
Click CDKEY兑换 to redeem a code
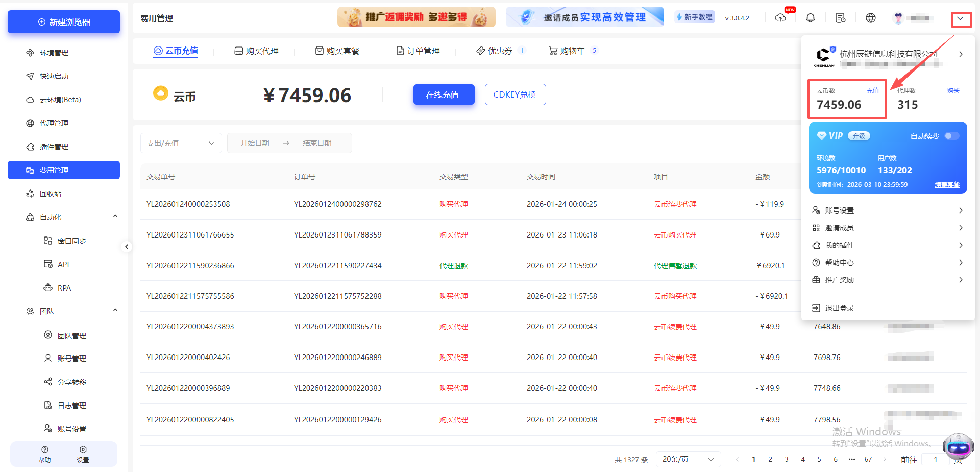[514, 94]
